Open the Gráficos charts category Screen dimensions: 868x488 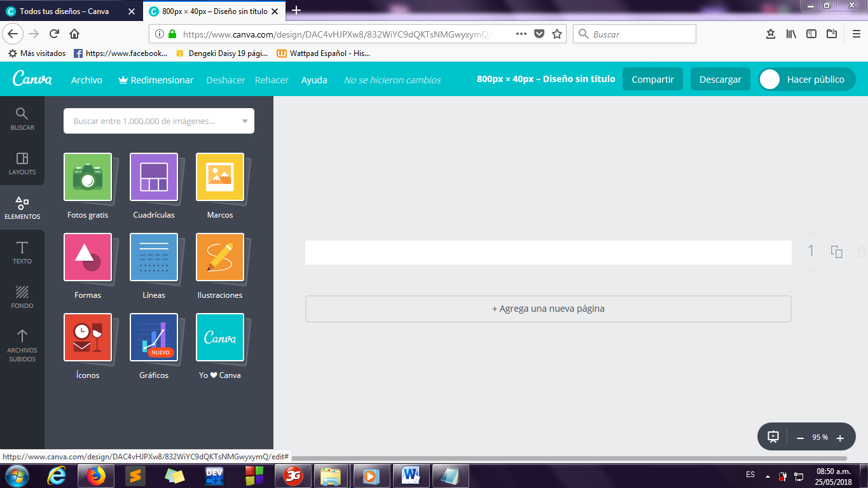pyautogui.click(x=154, y=337)
